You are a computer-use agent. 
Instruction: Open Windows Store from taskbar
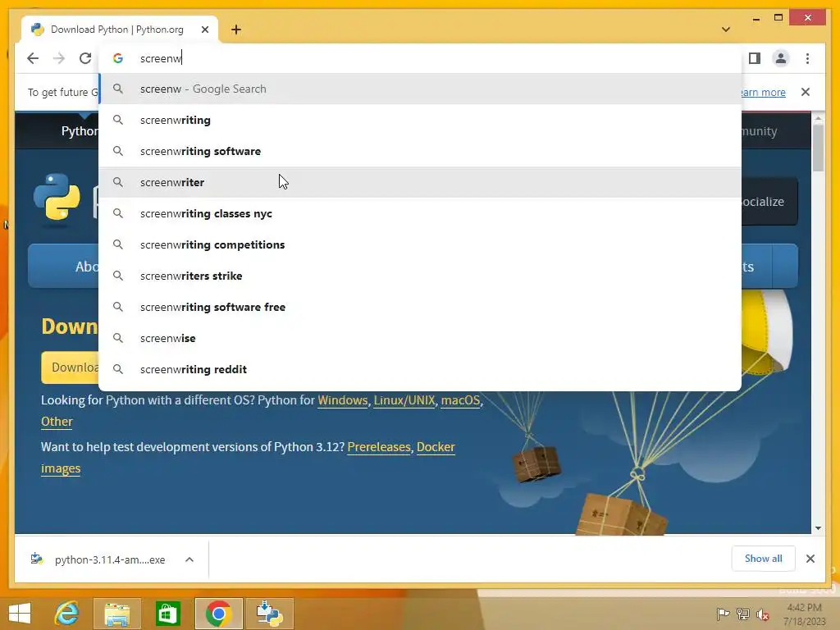tap(167, 614)
